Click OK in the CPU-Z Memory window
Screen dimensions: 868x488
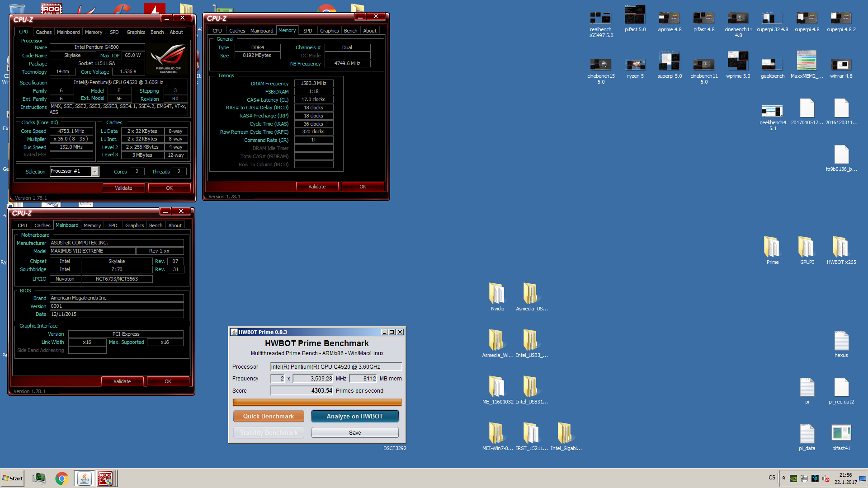tap(363, 187)
